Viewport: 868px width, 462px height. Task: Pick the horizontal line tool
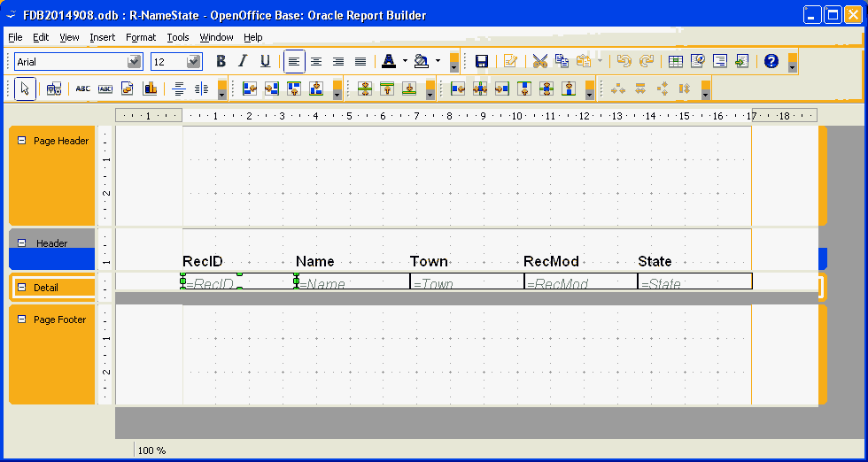(x=179, y=89)
